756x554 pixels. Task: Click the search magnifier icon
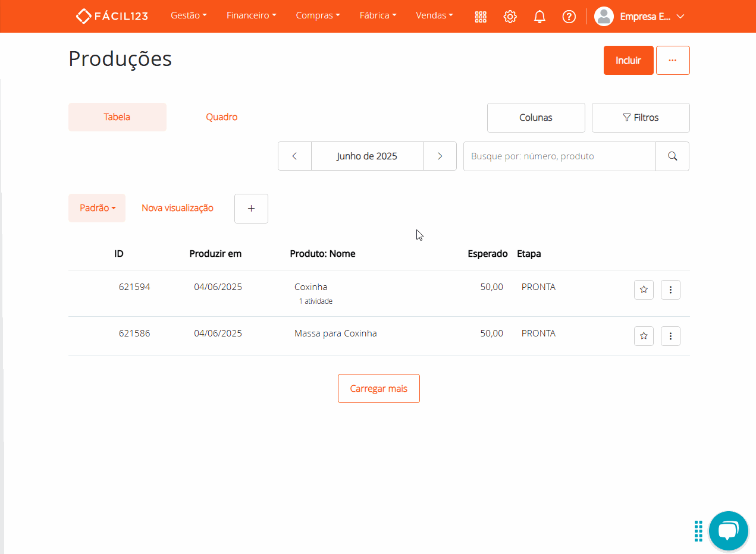[672, 156]
